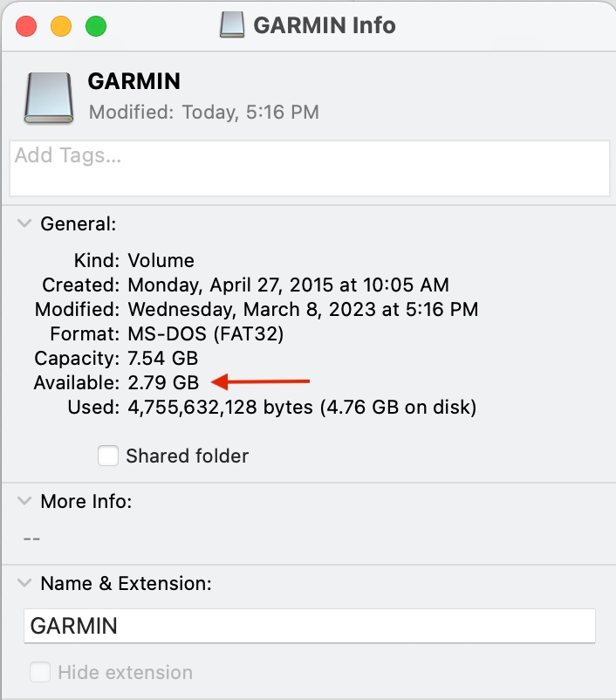Screen dimensions: 616x700
Task: Select the Modified date March 8, 2023
Action: [x=303, y=309]
